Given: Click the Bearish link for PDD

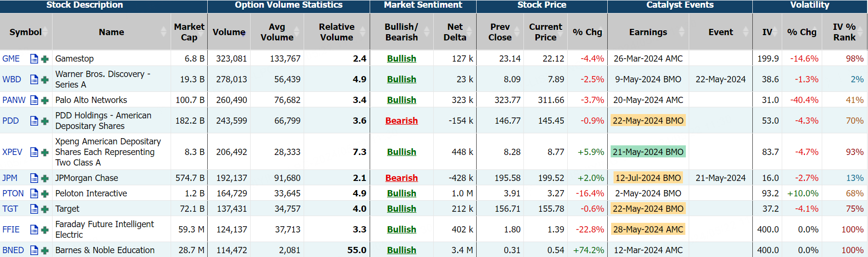Looking at the screenshot, I should [401, 121].
